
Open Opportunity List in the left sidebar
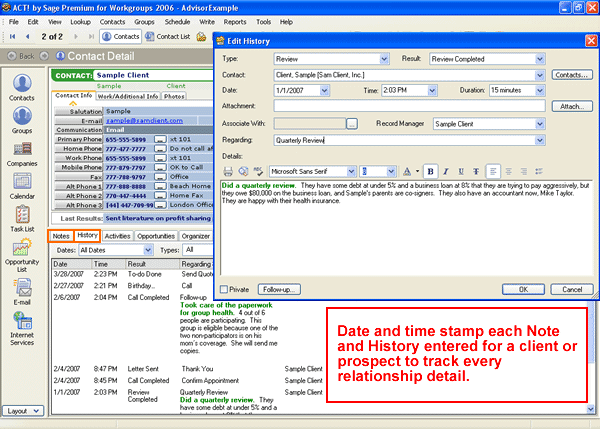[22, 255]
